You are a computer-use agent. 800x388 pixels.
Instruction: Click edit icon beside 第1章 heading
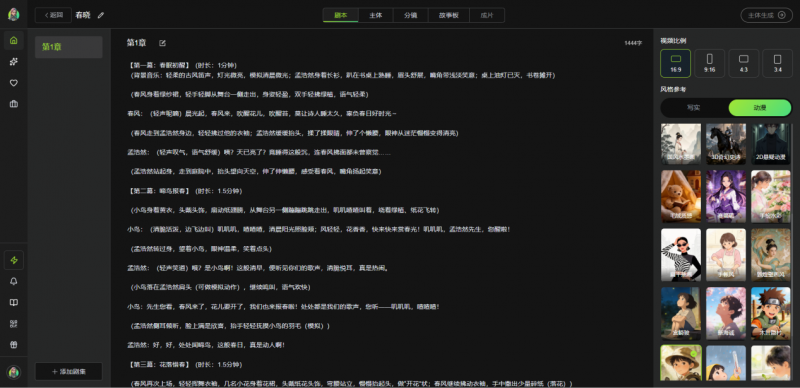[x=162, y=43]
